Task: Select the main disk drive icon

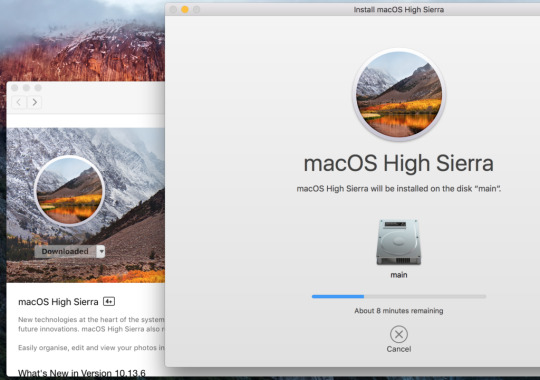Action: (x=398, y=242)
